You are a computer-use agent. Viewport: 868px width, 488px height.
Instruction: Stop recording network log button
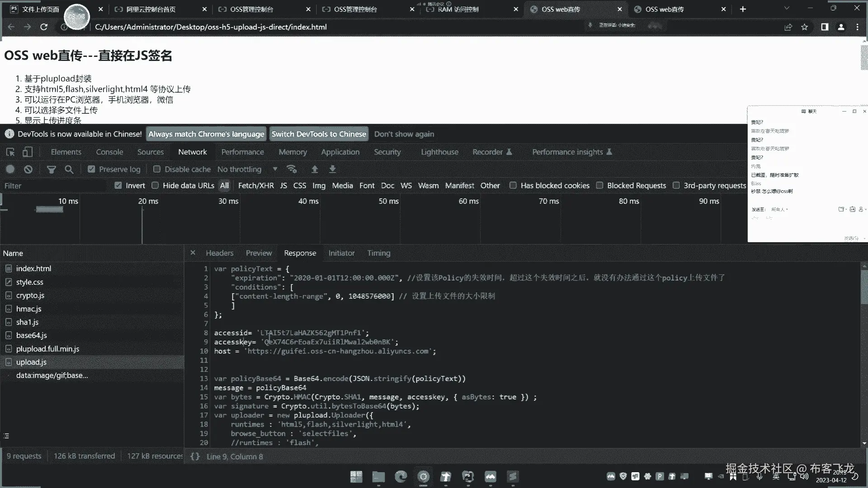point(10,169)
